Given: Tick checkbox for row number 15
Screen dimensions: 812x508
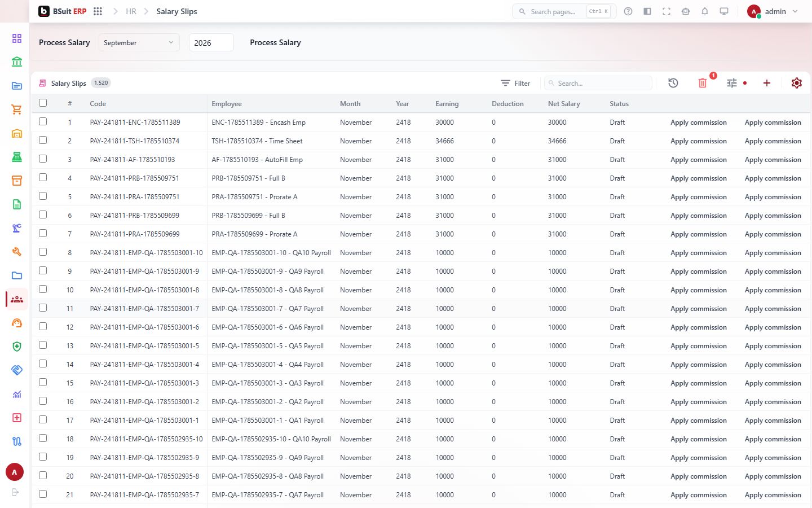Looking at the screenshot, I should click(43, 382).
